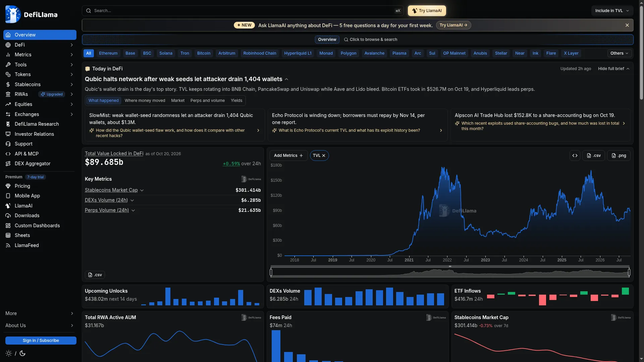Open the Others chains dropdown

(619, 53)
